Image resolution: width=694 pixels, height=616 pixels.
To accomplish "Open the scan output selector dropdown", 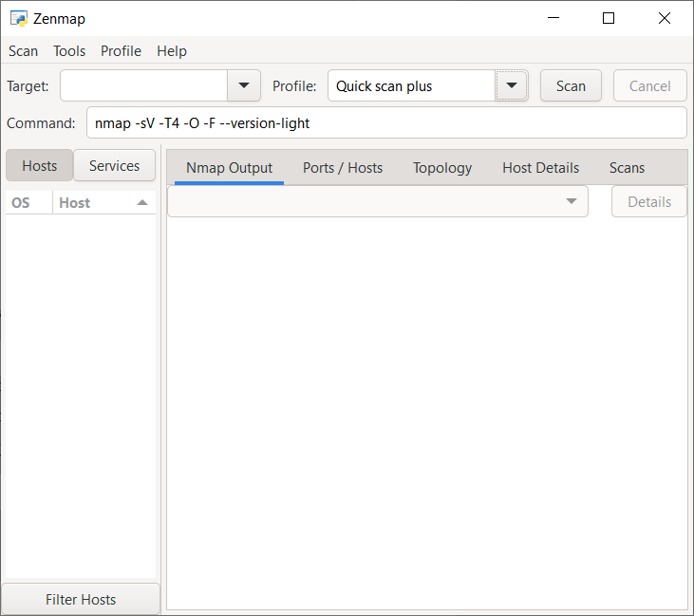I will pyautogui.click(x=378, y=201).
